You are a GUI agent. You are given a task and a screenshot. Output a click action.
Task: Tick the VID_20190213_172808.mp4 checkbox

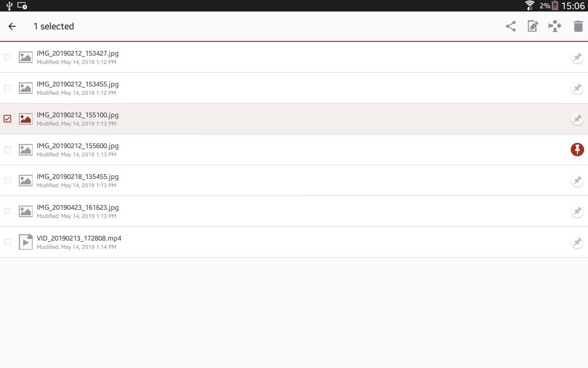coord(7,242)
